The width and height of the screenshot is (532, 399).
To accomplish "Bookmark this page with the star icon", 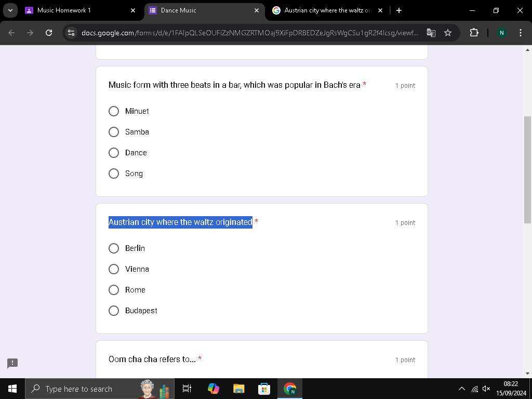I will 448,33.
